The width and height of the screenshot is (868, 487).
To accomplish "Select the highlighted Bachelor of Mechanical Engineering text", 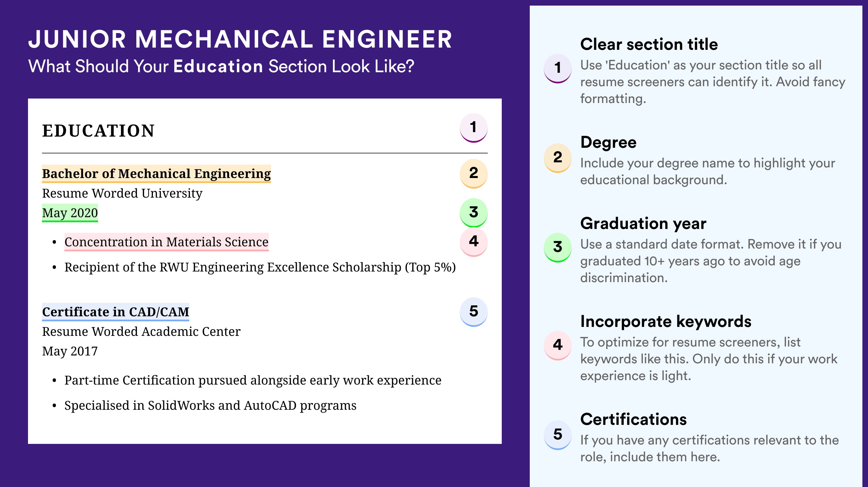I will (156, 174).
